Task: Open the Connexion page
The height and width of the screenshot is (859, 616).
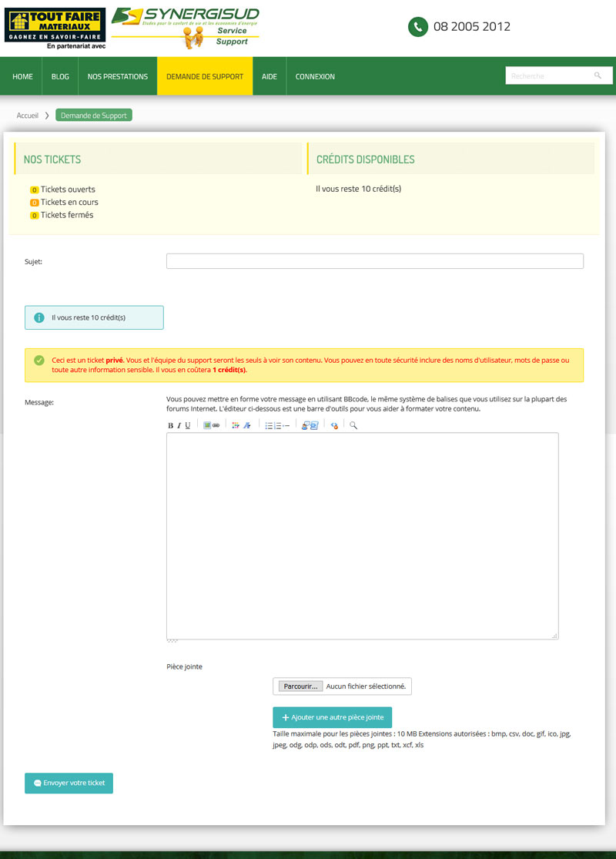Action: click(315, 76)
